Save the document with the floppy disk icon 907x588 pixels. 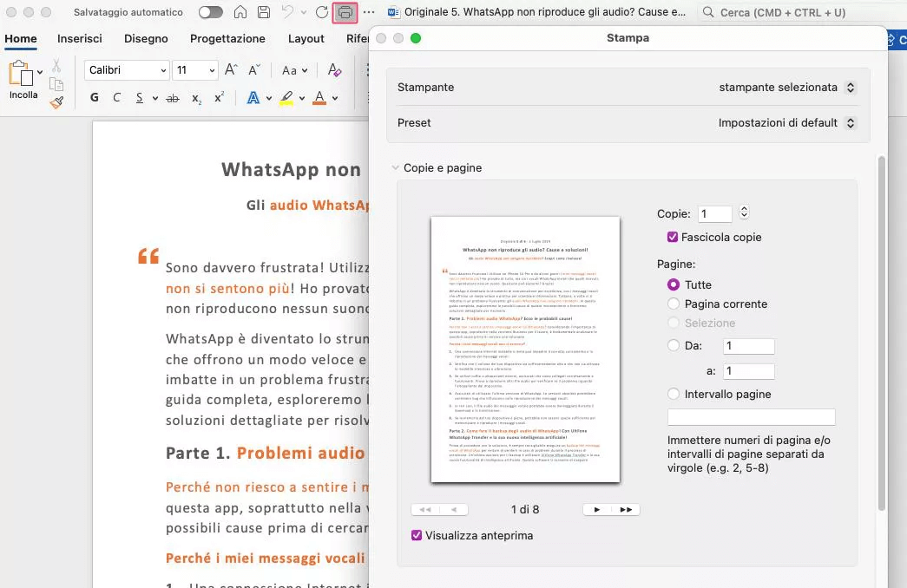tap(264, 12)
